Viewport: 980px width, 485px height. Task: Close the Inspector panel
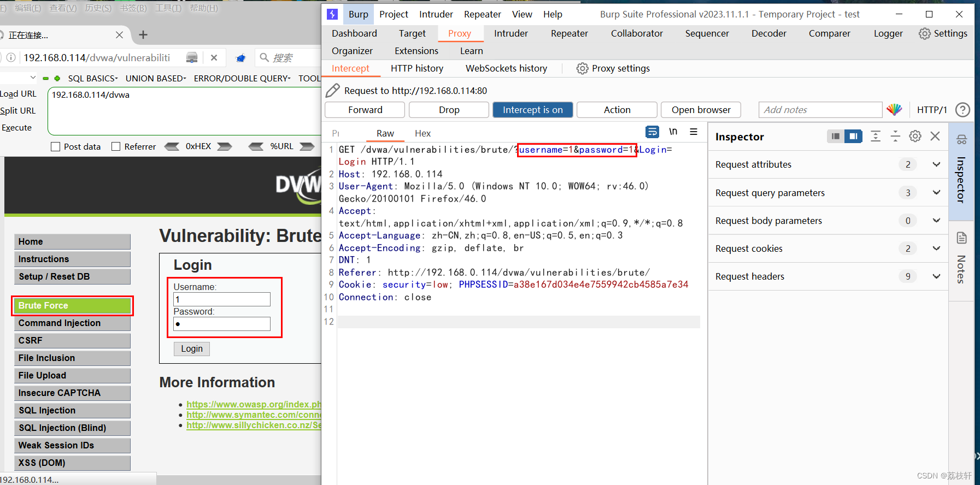[x=935, y=137]
